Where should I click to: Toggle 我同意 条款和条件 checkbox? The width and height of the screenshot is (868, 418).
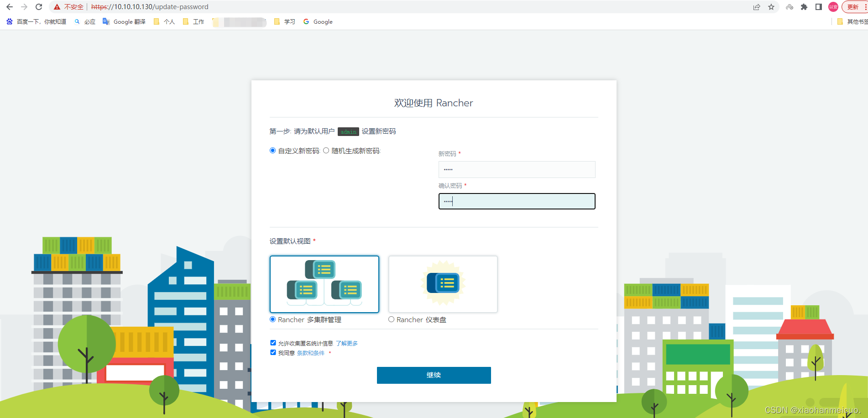pyautogui.click(x=273, y=352)
